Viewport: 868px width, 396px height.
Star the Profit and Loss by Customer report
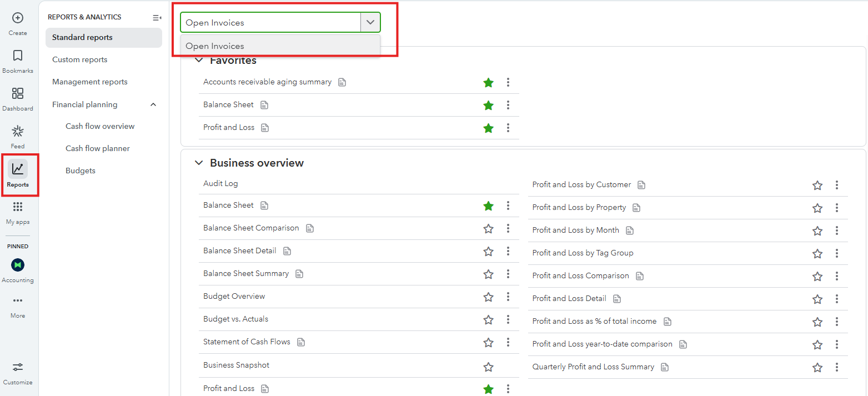(817, 186)
